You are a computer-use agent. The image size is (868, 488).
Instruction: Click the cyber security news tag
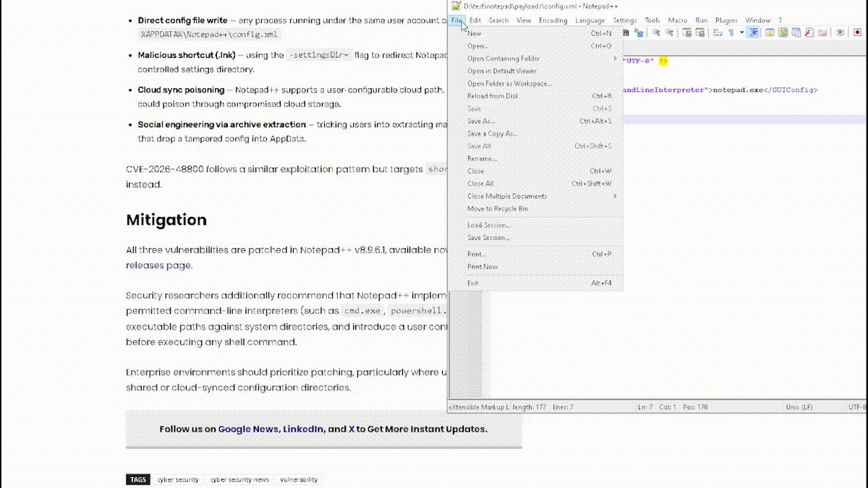(239, 479)
